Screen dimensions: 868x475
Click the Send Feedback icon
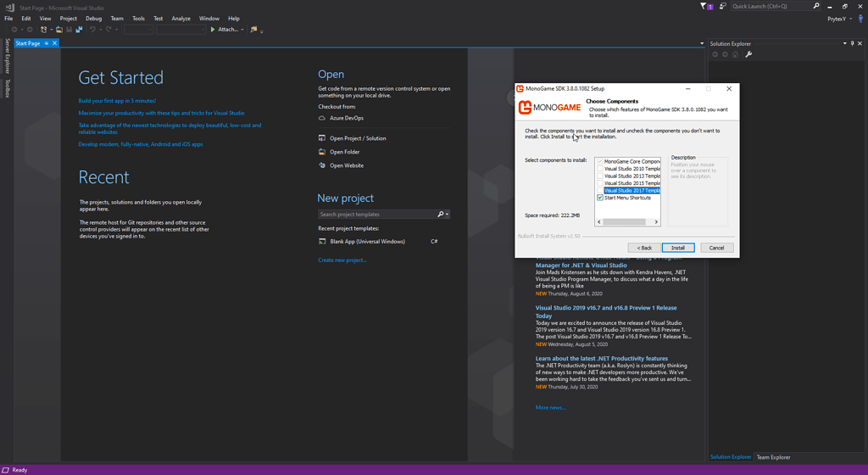722,6
